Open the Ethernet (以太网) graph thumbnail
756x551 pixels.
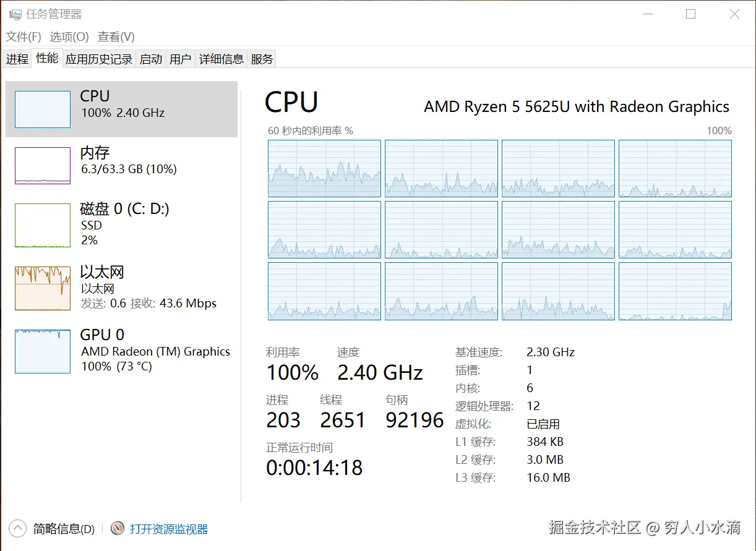pyautogui.click(x=43, y=288)
